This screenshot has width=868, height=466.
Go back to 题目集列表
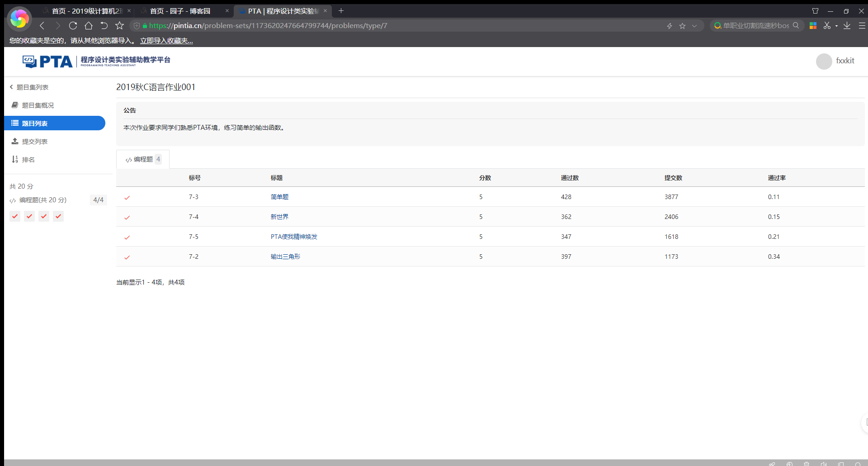(29, 87)
